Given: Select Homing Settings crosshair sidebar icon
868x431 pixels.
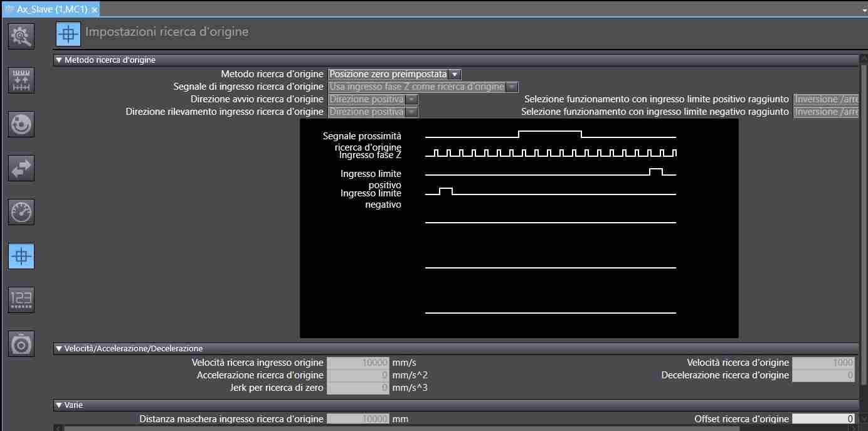Looking at the screenshot, I should click(x=21, y=256).
